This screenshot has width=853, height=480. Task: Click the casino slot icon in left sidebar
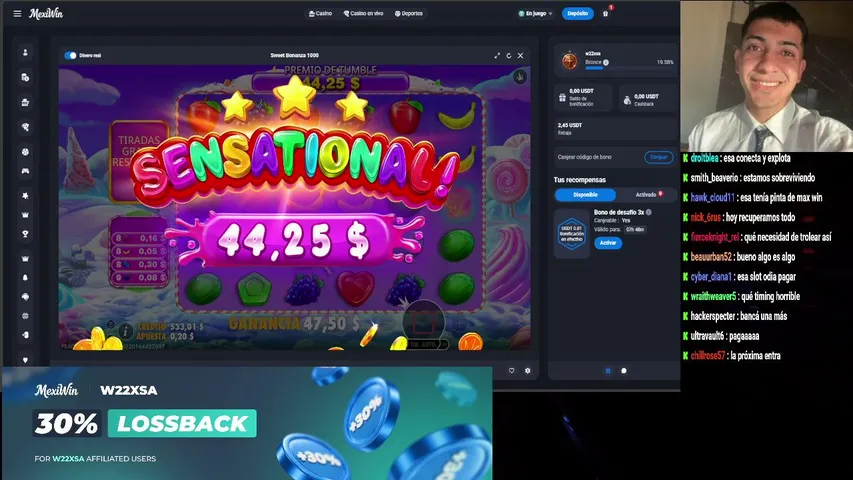click(25, 102)
